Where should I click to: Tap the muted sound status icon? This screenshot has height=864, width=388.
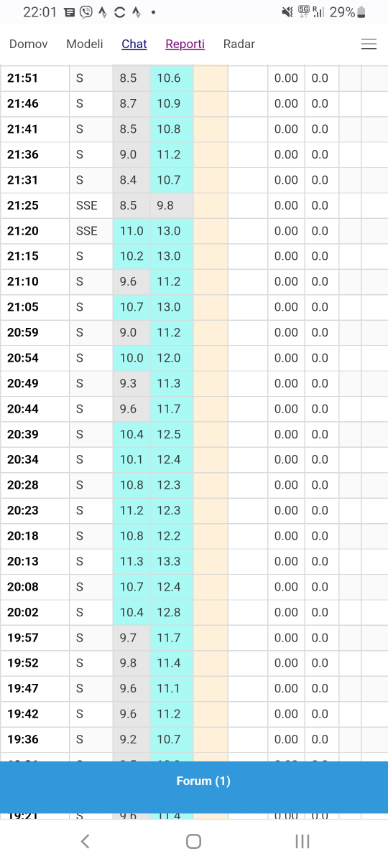point(287,12)
